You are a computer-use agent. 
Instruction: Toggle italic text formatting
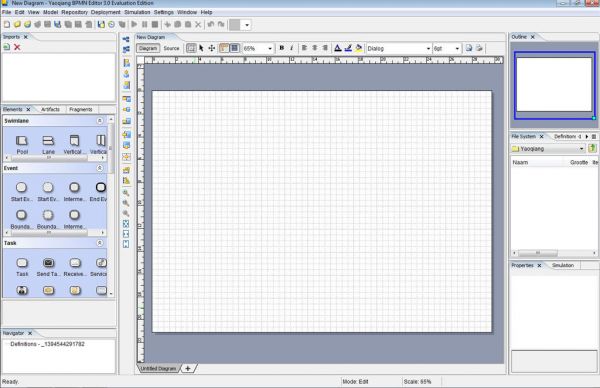pos(292,48)
